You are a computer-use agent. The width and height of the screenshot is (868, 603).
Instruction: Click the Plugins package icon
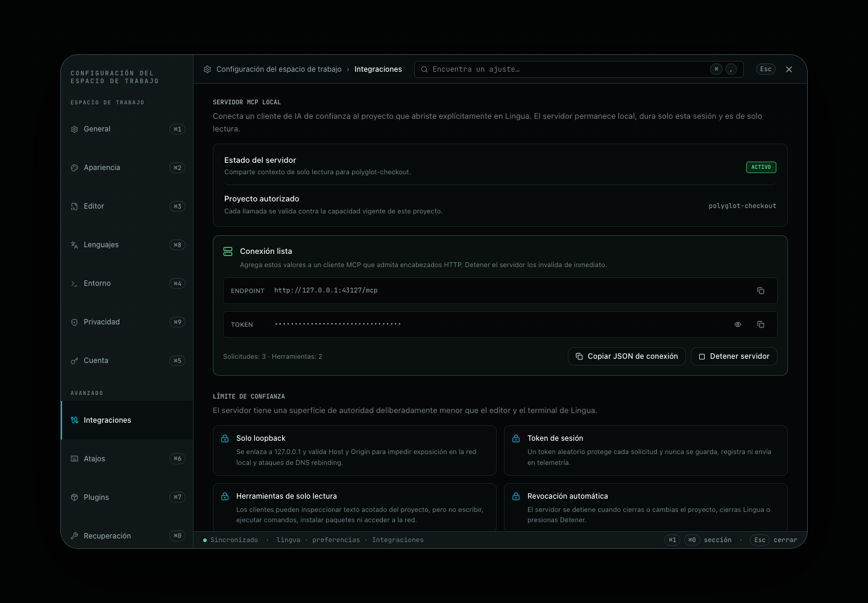click(x=74, y=497)
